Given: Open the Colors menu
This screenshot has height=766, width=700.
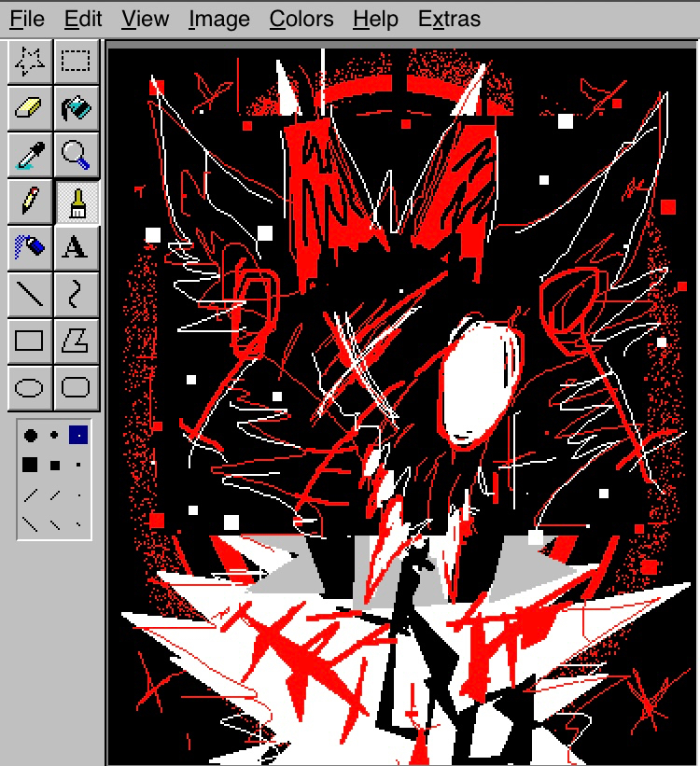Looking at the screenshot, I should pyautogui.click(x=302, y=19).
